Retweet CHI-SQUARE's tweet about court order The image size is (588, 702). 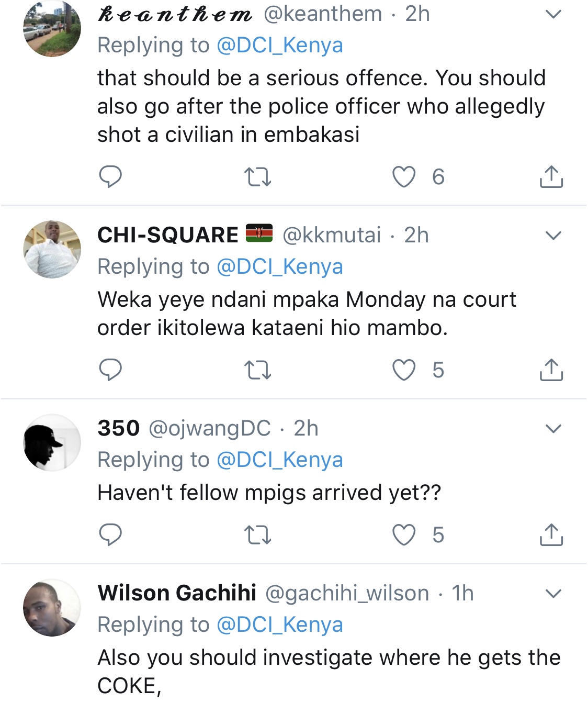pyautogui.click(x=258, y=370)
